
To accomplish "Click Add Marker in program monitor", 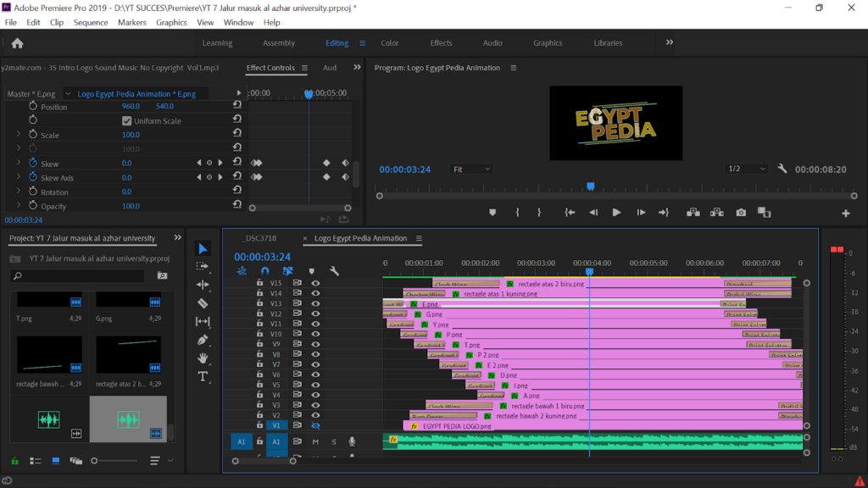I will pyautogui.click(x=492, y=213).
